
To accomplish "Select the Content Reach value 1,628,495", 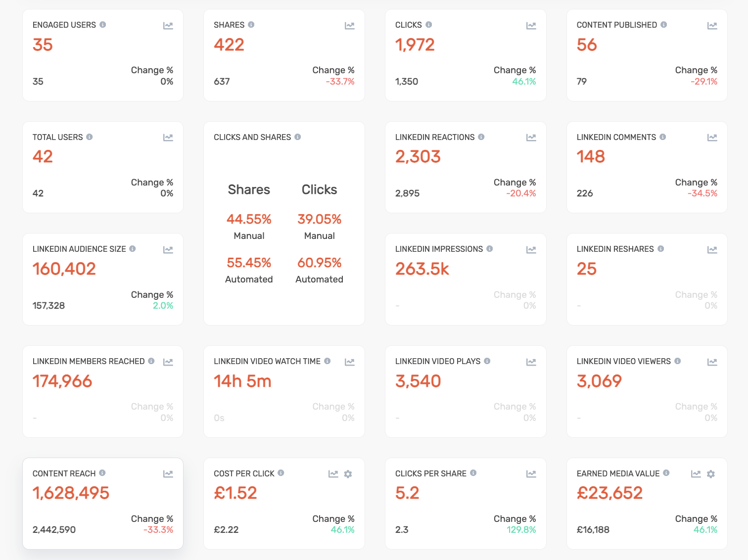I will coord(71,493).
